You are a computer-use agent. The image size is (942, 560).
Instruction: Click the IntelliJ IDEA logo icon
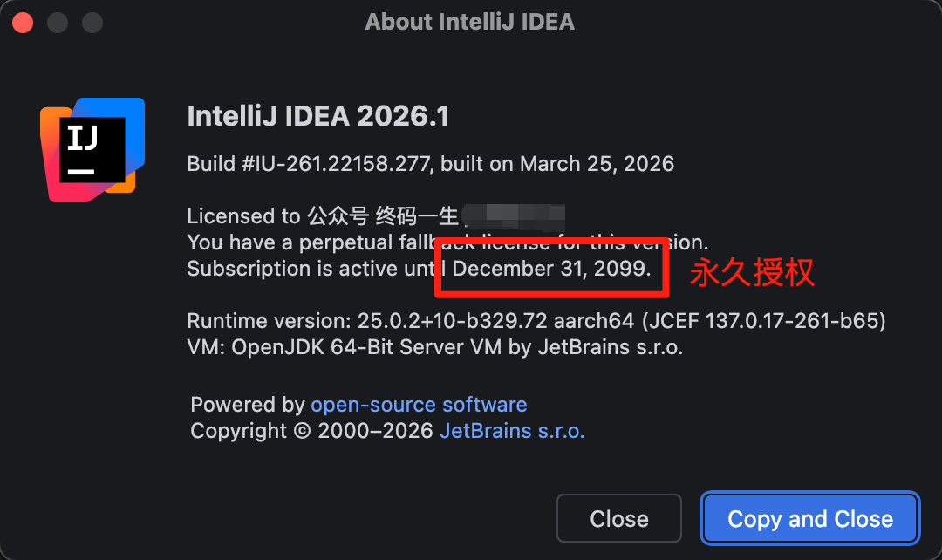tap(92, 149)
